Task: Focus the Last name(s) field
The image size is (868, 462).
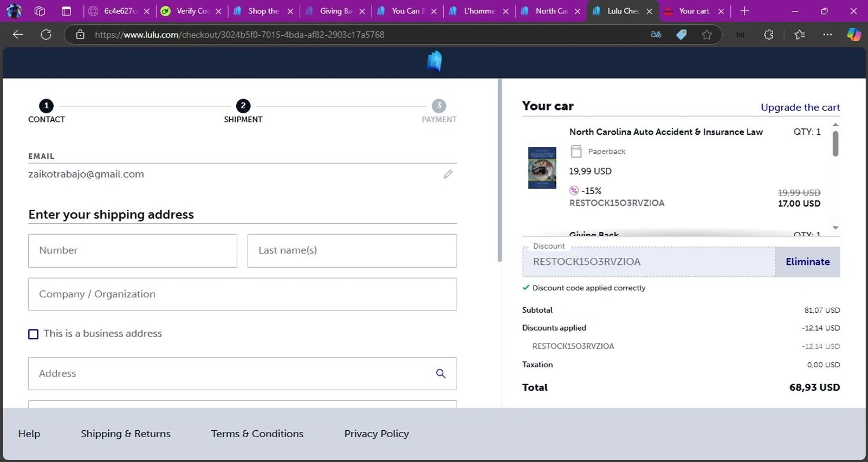Action: click(352, 250)
